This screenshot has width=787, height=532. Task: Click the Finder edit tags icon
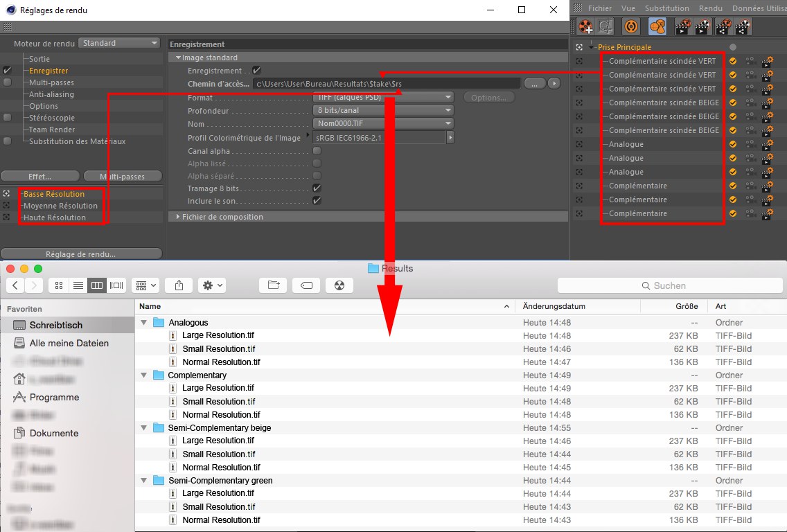click(306, 285)
